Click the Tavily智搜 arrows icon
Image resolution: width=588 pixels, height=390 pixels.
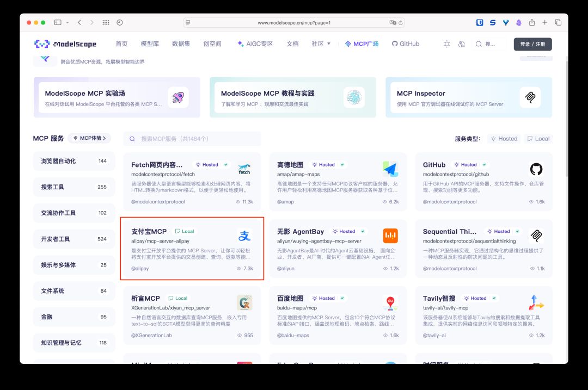pos(536,302)
